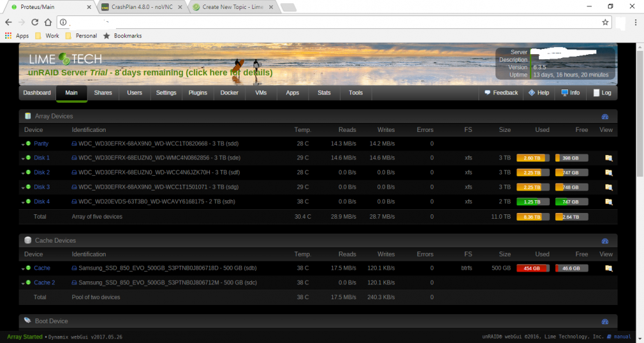This screenshot has width=644, height=343.
Task: Click Disk 1 green status indicator
Action: click(x=28, y=157)
